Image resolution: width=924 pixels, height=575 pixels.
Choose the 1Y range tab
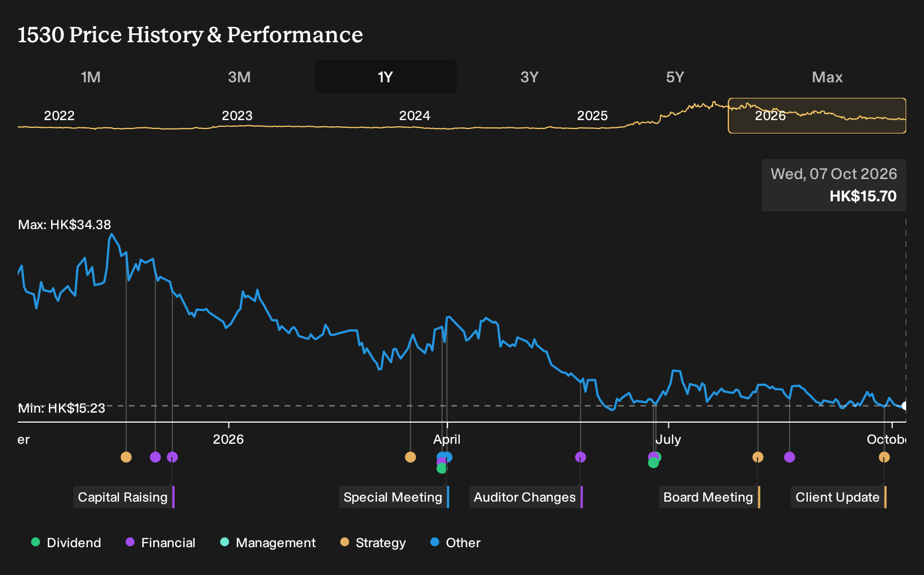click(385, 77)
